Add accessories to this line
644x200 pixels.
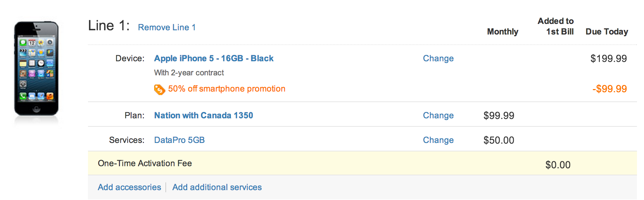click(x=129, y=187)
